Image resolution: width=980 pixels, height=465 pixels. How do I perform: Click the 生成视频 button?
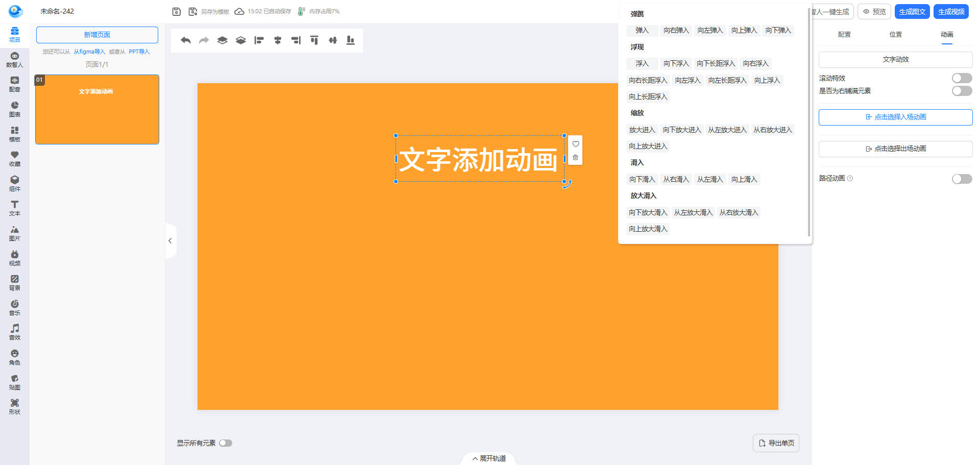(951, 12)
